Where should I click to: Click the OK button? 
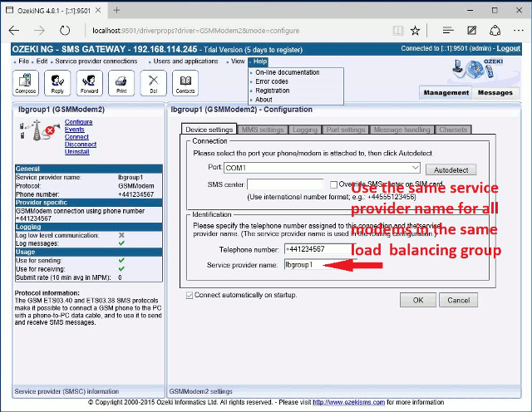pos(418,300)
